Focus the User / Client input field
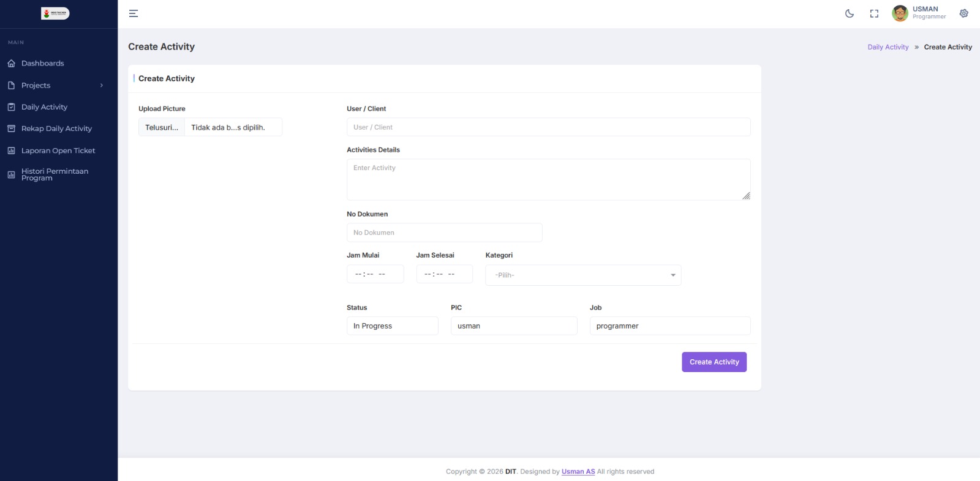The width and height of the screenshot is (980, 481). pos(549,127)
